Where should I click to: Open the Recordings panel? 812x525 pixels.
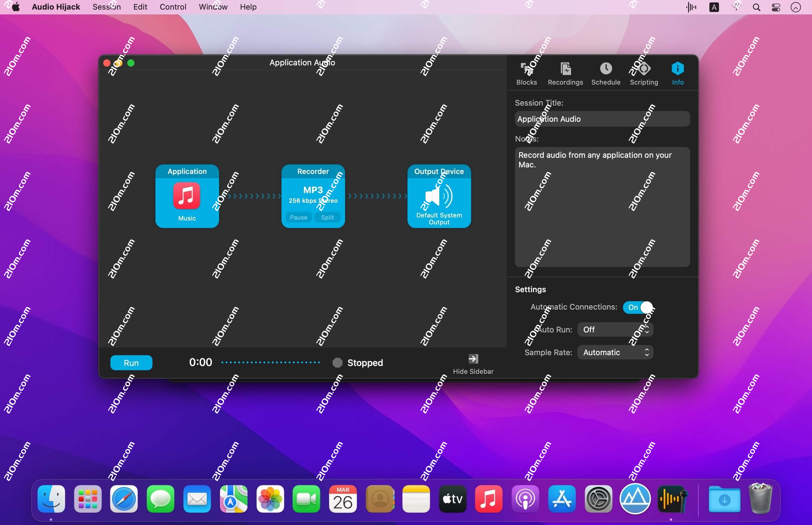coord(565,73)
